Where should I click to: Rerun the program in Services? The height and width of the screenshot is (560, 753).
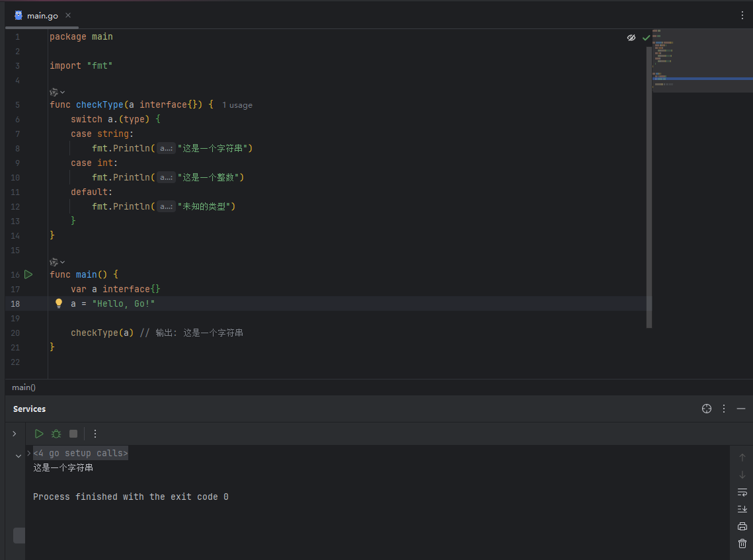tap(39, 434)
